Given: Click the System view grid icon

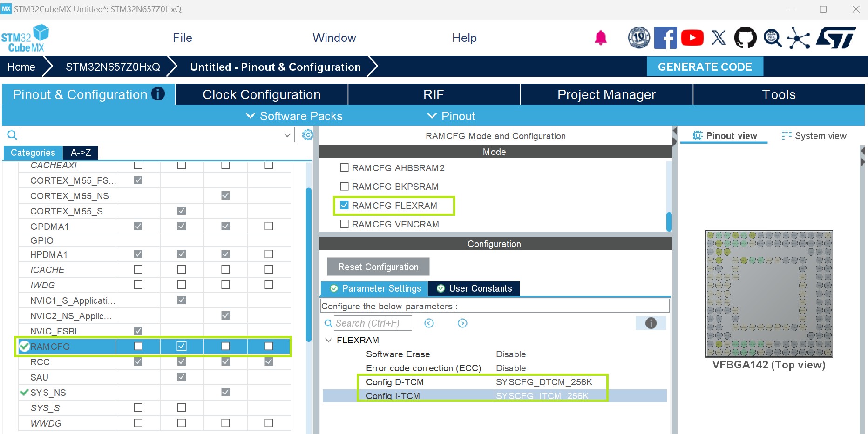Looking at the screenshot, I should 787,135.
